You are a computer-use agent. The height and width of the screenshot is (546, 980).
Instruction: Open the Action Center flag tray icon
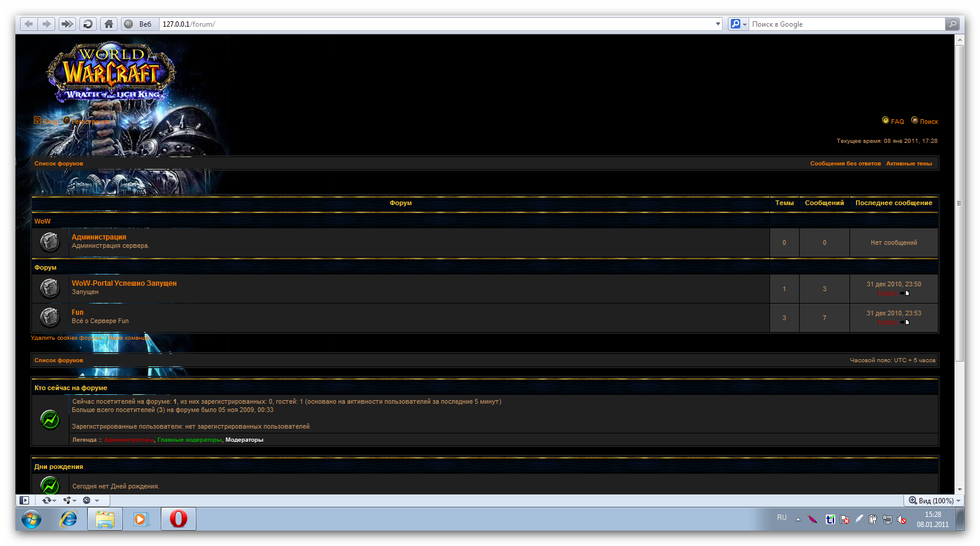[x=845, y=519]
